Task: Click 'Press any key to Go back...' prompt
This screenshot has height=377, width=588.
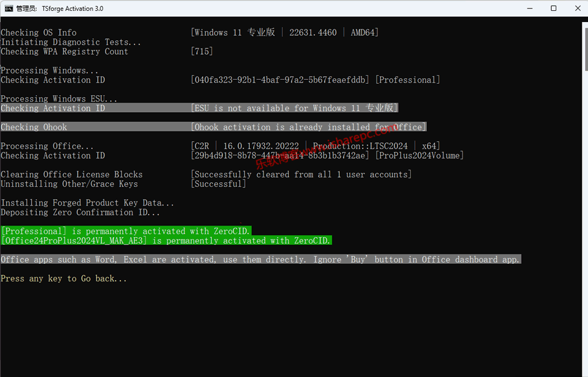Action: tap(64, 279)
